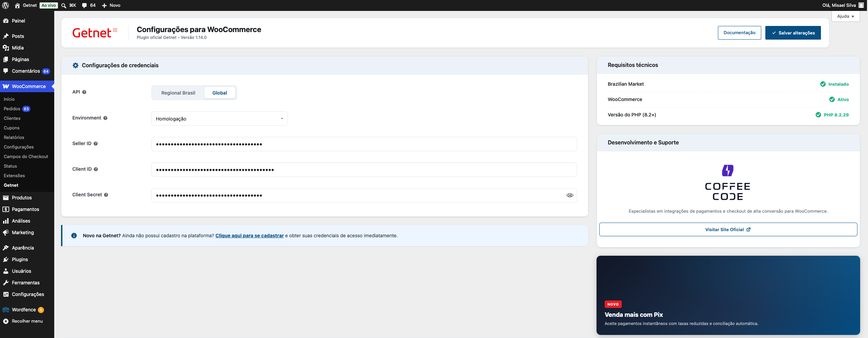Open the Documentação button
The width and height of the screenshot is (868, 338).
739,33
